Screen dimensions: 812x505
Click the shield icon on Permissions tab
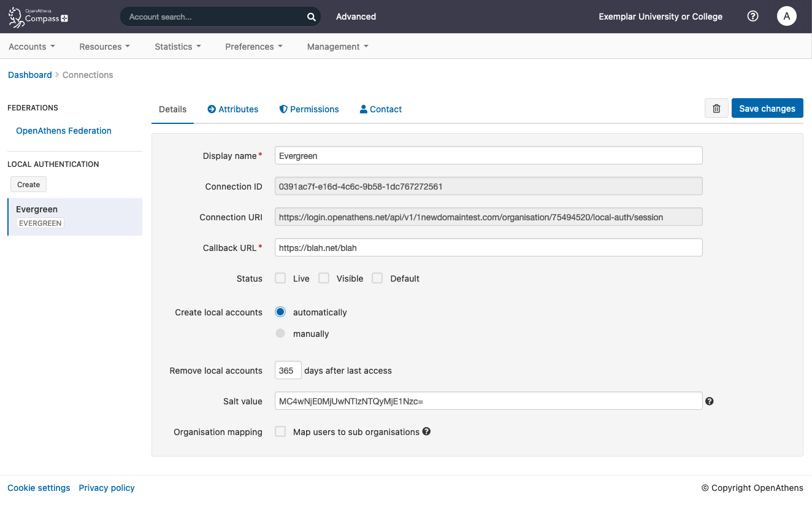tap(283, 109)
